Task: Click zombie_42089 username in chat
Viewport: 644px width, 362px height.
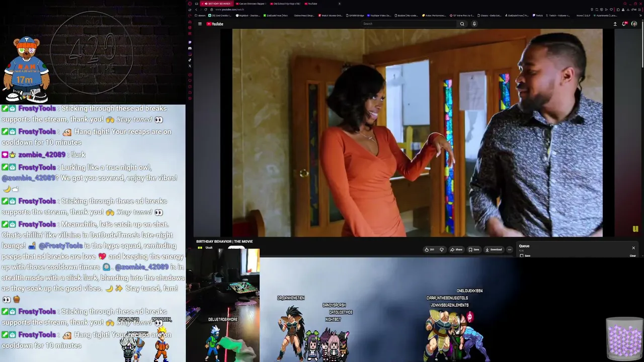Action: [x=42, y=155]
